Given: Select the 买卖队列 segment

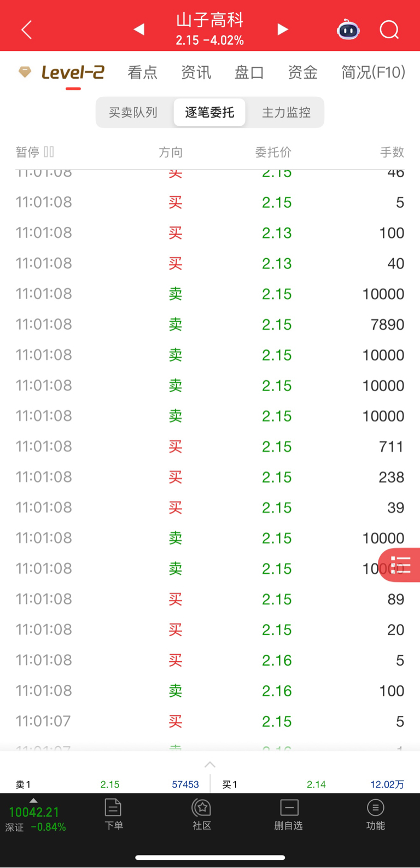Looking at the screenshot, I should pos(133,113).
